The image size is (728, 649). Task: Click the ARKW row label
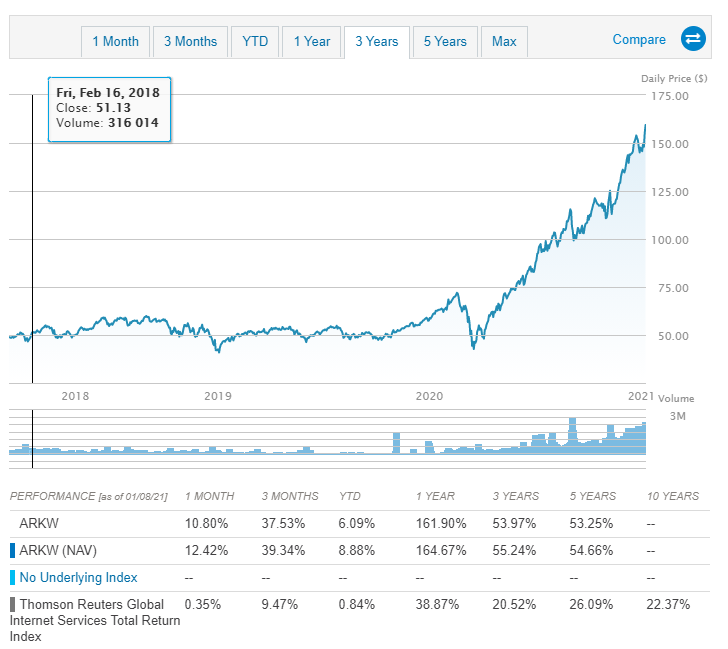39,524
